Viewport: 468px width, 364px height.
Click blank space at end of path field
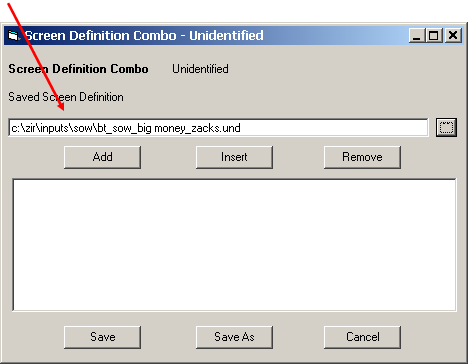333,128
